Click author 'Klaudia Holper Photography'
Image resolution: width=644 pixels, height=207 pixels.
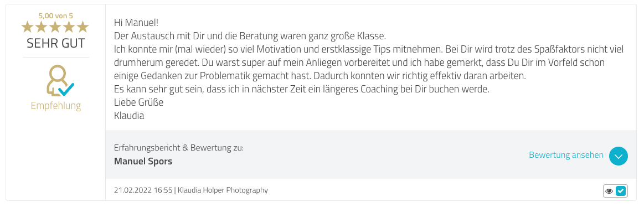[x=223, y=190]
